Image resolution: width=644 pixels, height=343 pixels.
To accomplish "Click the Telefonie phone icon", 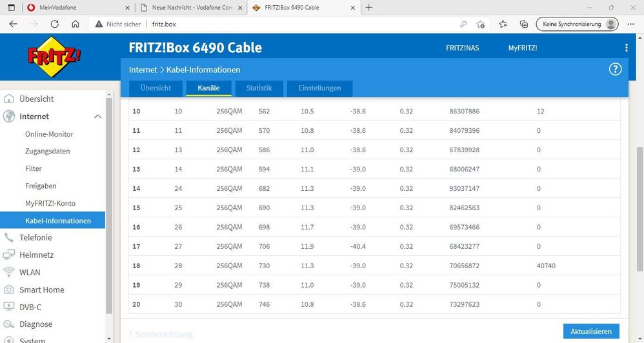I will pyautogui.click(x=8, y=237).
